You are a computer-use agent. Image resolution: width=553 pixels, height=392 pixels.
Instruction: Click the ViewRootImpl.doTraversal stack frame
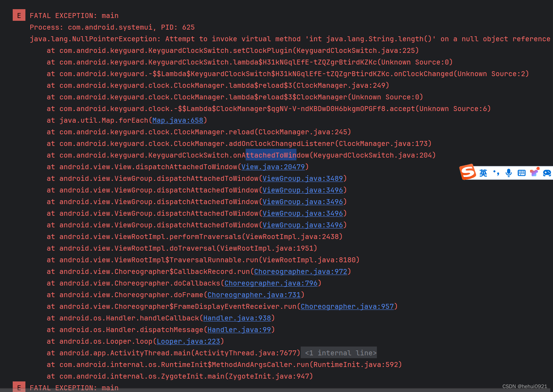point(182,248)
